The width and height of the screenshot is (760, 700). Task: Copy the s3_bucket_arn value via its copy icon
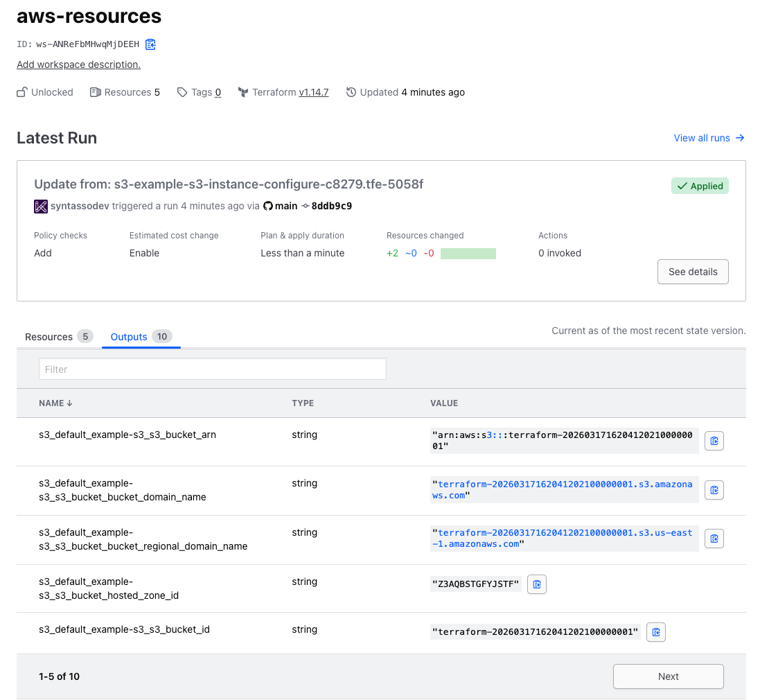[714, 441]
